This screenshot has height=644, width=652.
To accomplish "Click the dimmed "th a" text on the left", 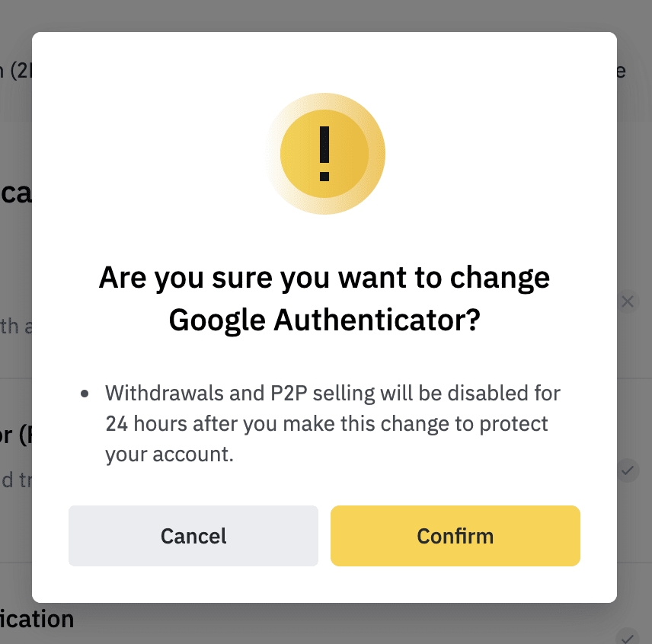I will 15,328.
